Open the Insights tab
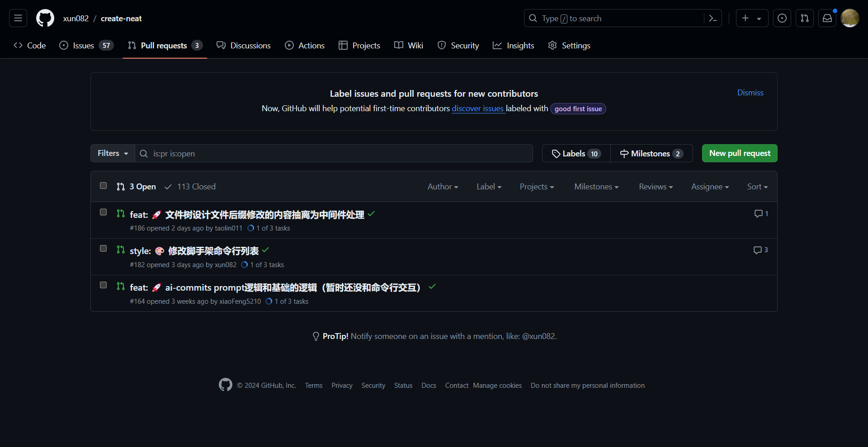Image resolution: width=868 pixels, height=447 pixels. click(x=514, y=45)
